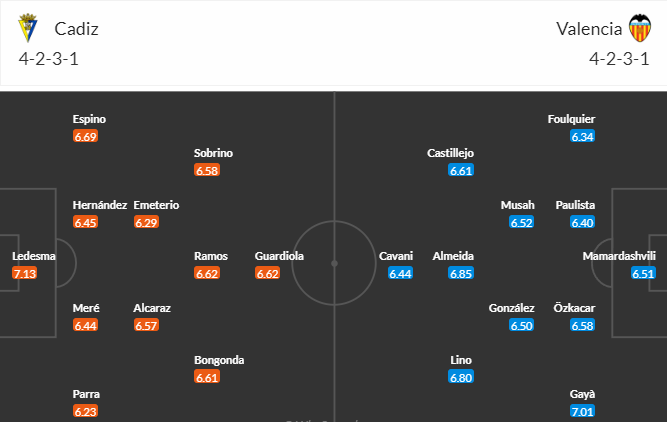
Task: Click the player name Castillejo
Action: 450,153
